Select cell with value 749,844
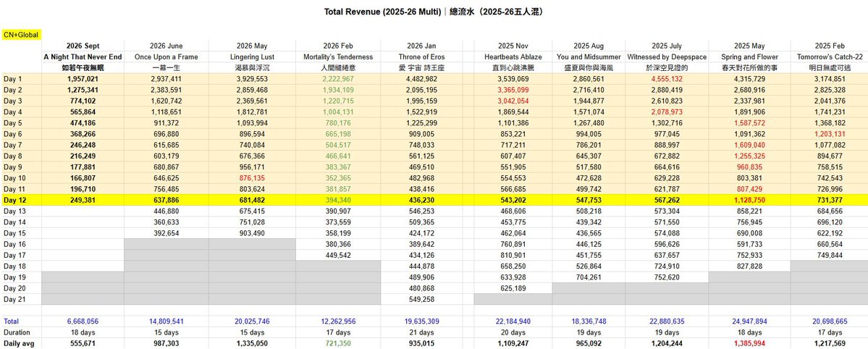 click(829, 256)
